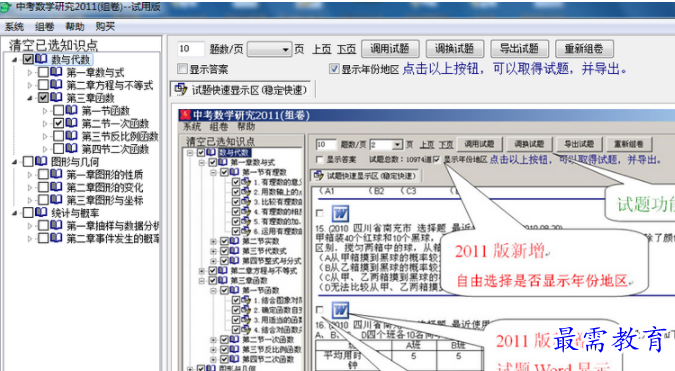The image size is (675, 371).
Task: Check the 统计与概率 checkbox
Action: click(x=28, y=213)
